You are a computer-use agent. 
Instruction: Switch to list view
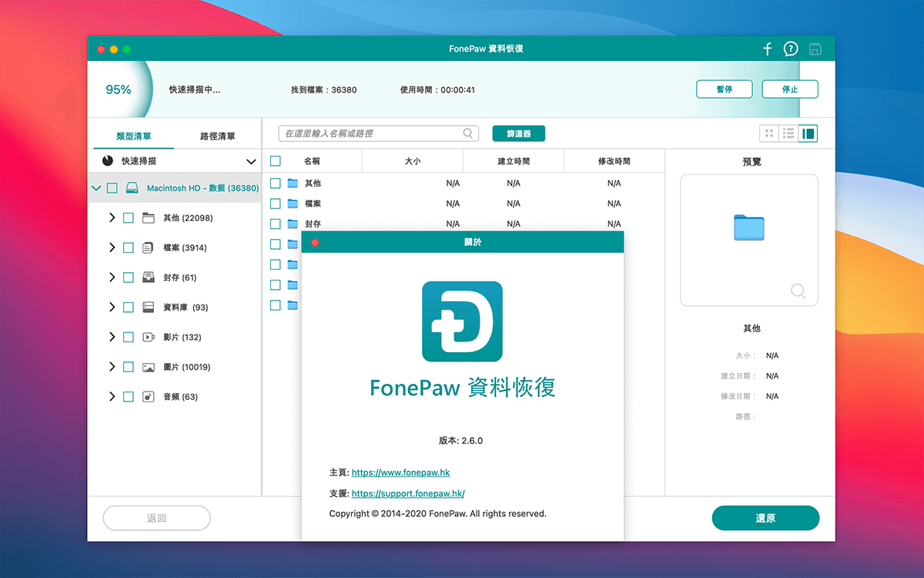(788, 133)
